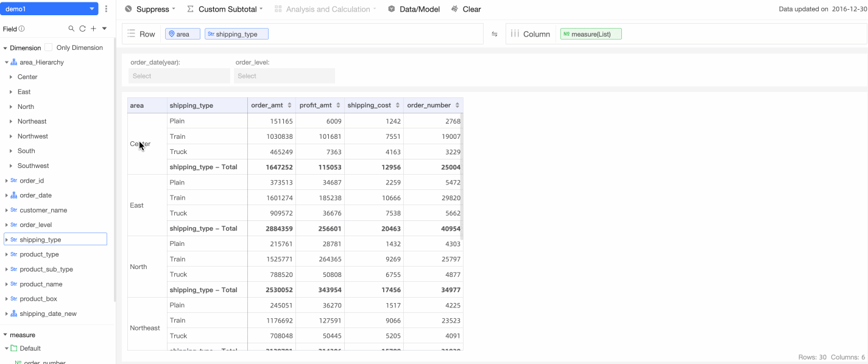Collapse the Dimension section
This screenshot has width=868, height=364.
(5, 48)
